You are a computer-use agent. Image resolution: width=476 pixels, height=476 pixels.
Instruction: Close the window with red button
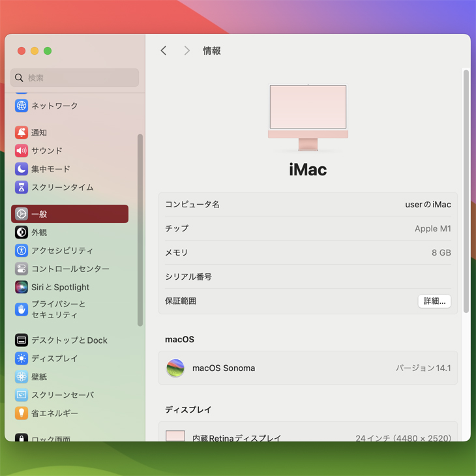22,51
